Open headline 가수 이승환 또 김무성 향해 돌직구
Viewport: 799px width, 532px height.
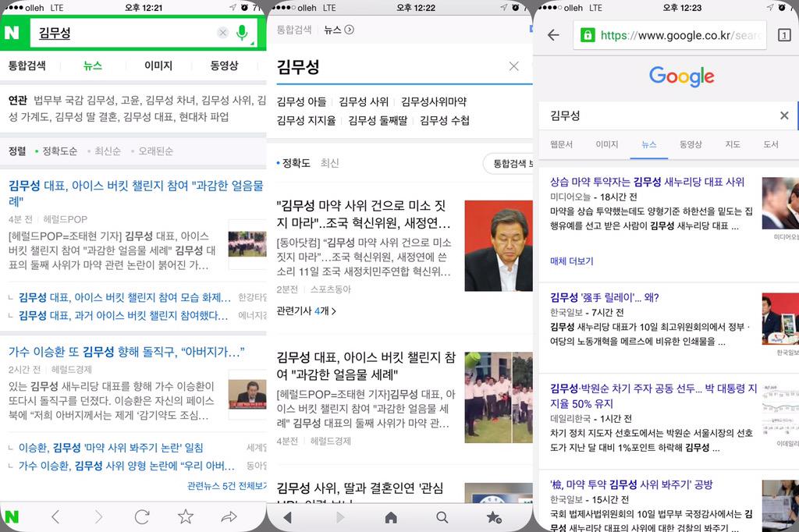tap(126, 352)
